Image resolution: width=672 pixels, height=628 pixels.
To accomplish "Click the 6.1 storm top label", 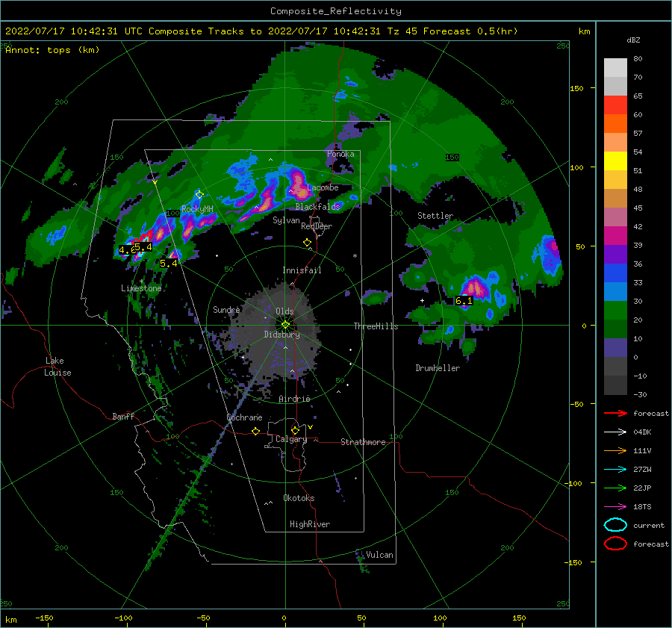I will [x=464, y=300].
